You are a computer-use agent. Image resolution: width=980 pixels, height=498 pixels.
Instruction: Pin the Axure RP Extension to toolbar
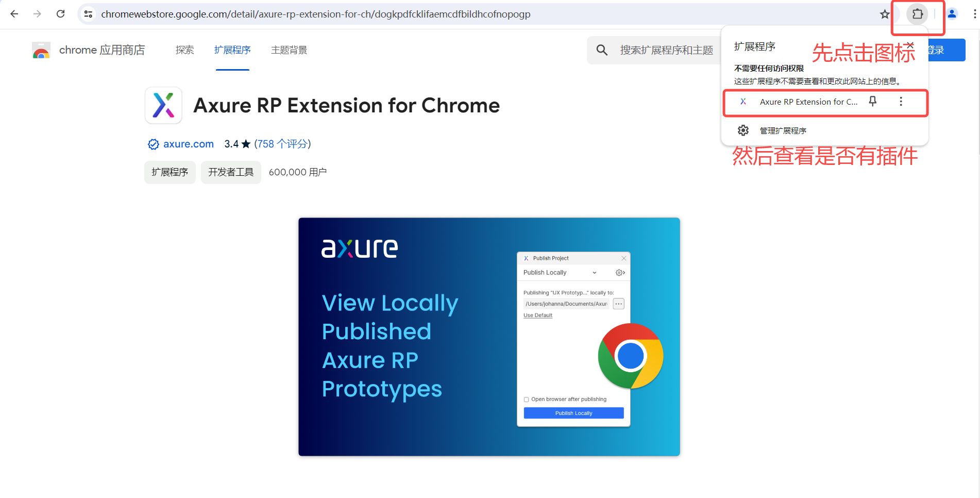873,102
